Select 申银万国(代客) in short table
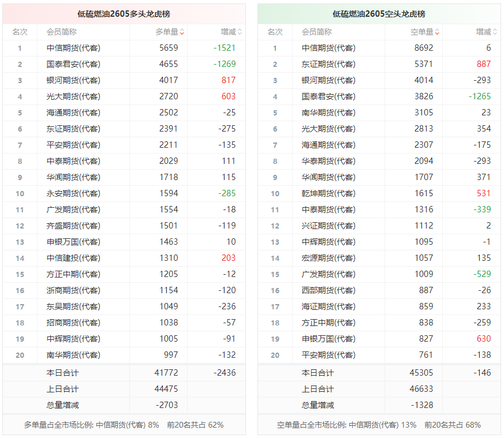The width and height of the screenshot is (504, 438). pyautogui.click(x=328, y=339)
